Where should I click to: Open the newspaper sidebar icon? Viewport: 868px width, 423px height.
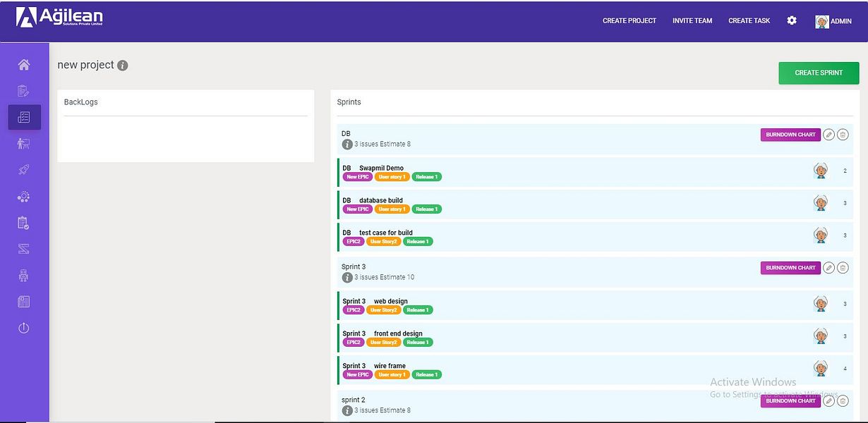[24, 302]
